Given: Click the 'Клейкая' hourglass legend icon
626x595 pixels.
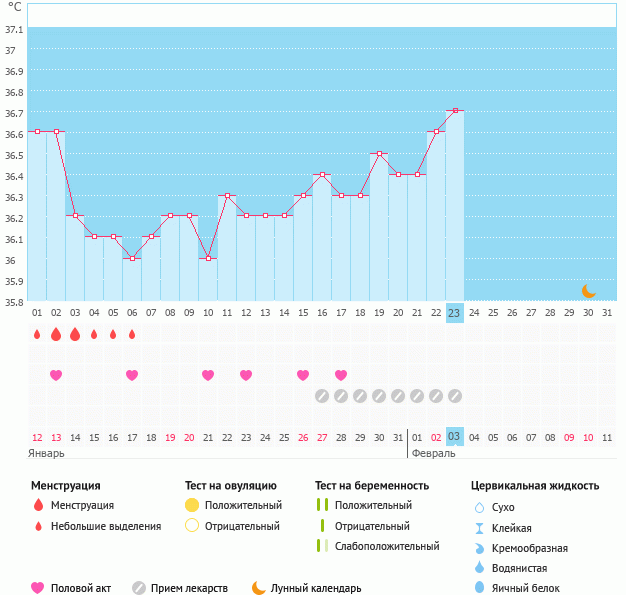Looking at the screenshot, I should click(x=479, y=528).
